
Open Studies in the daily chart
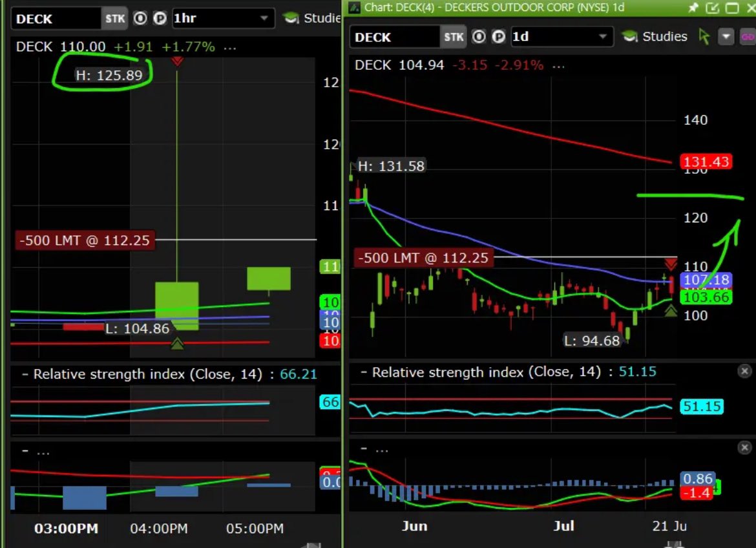(655, 36)
